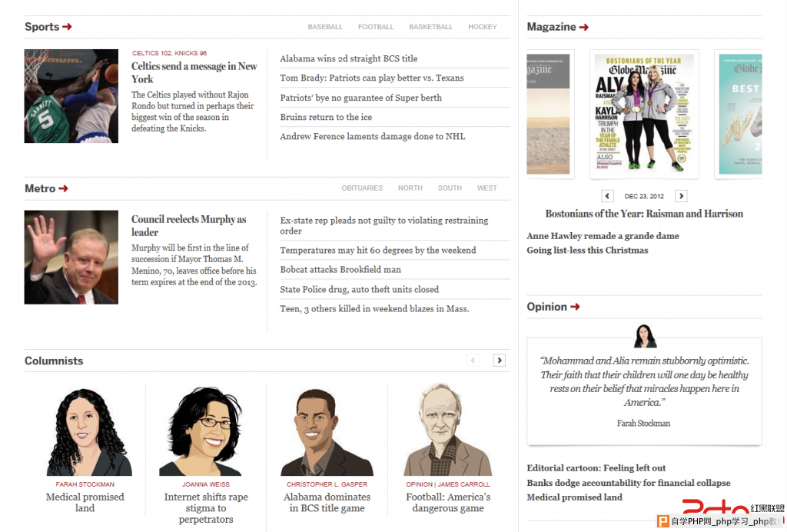Open 'Bobcat attacks Brookfield man'
The height and width of the screenshot is (532, 787).
(x=340, y=270)
